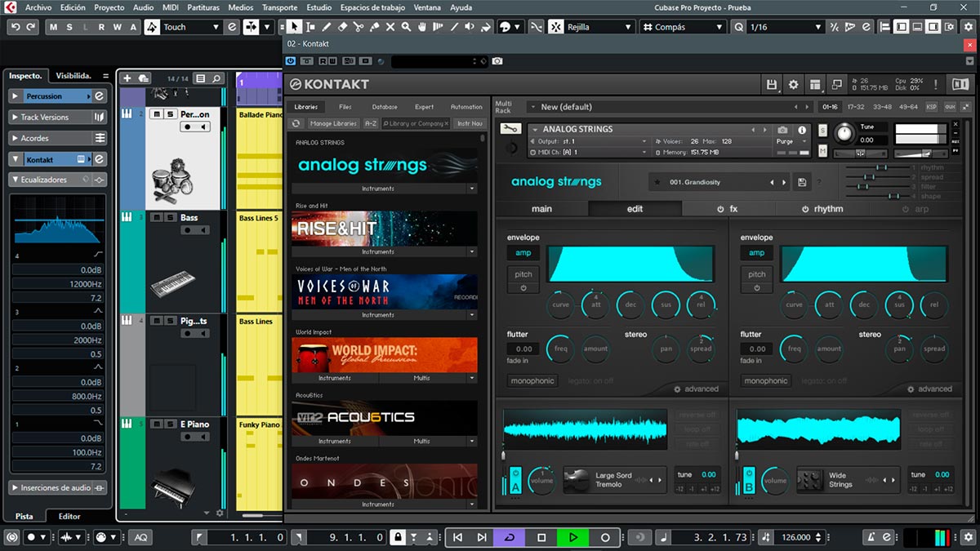Toggle the global Solo S state button
This screenshot has width=980, height=551.
[x=69, y=27]
